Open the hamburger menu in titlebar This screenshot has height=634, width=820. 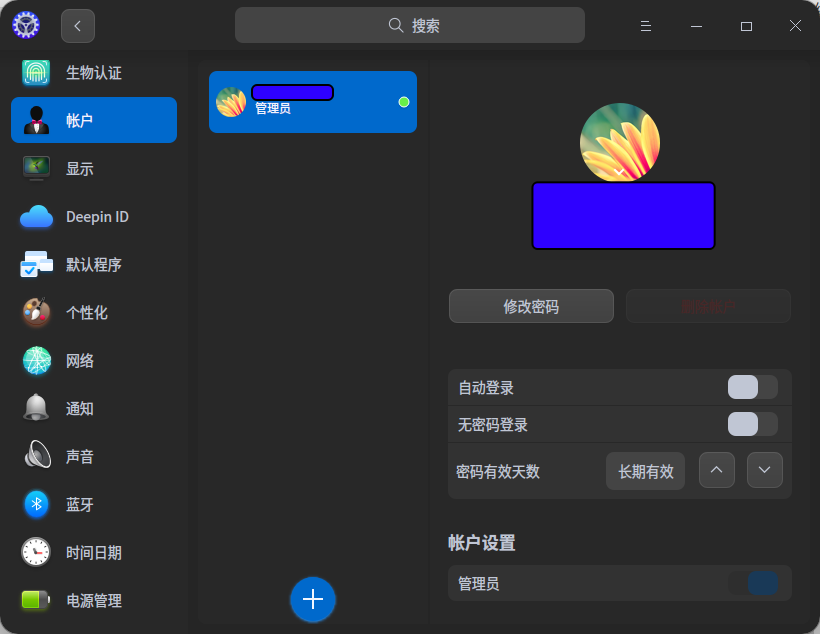645,25
